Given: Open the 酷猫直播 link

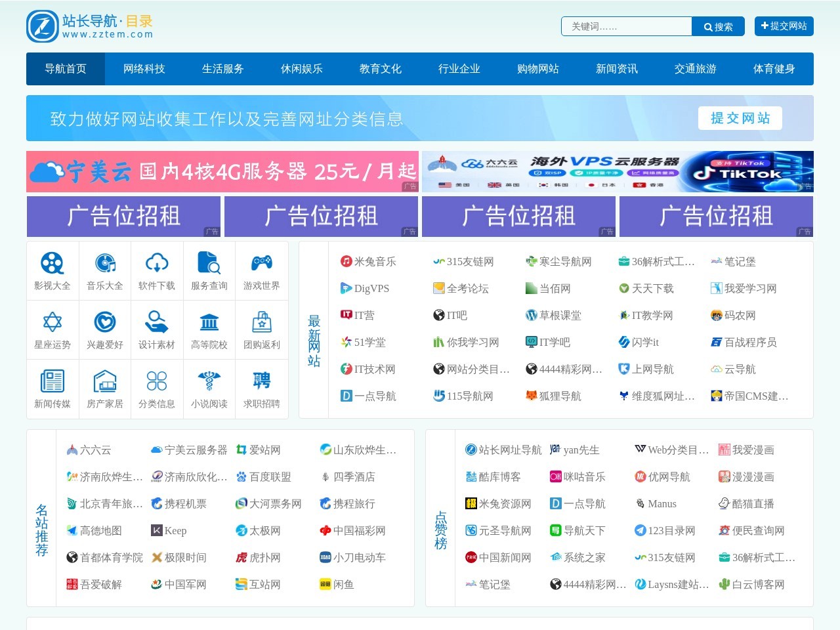Looking at the screenshot, I should pyautogui.click(x=753, y=503).
